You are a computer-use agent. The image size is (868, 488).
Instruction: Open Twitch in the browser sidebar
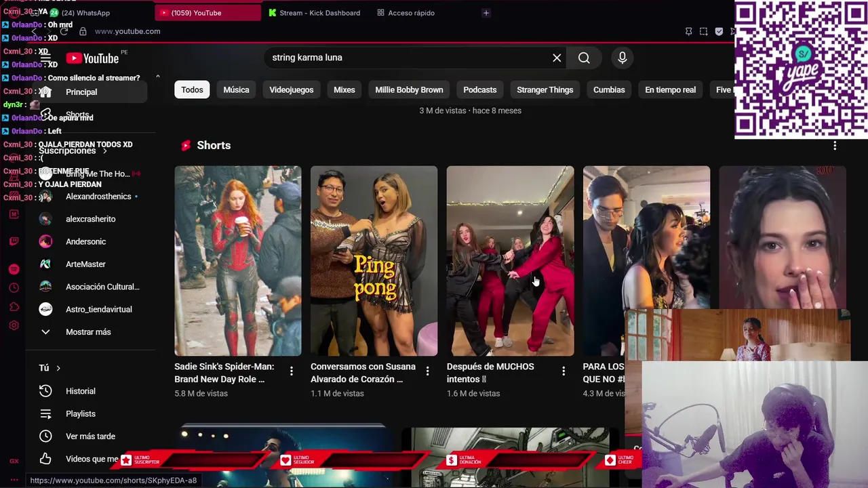14,241
